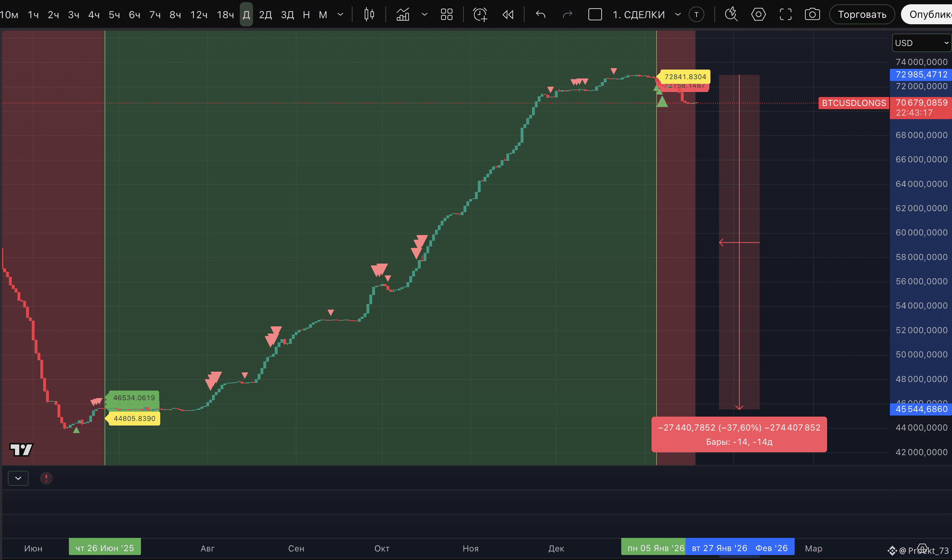Create a new alert
The image size is (952, 560).
point(480,15)
